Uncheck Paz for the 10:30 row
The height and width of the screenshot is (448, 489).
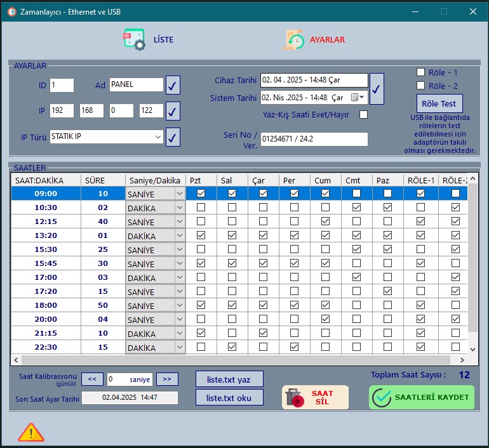(387, 207)
